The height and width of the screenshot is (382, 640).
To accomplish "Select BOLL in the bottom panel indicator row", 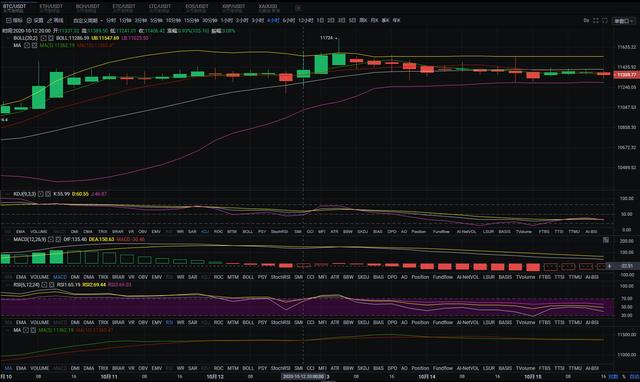I will 248,368.
